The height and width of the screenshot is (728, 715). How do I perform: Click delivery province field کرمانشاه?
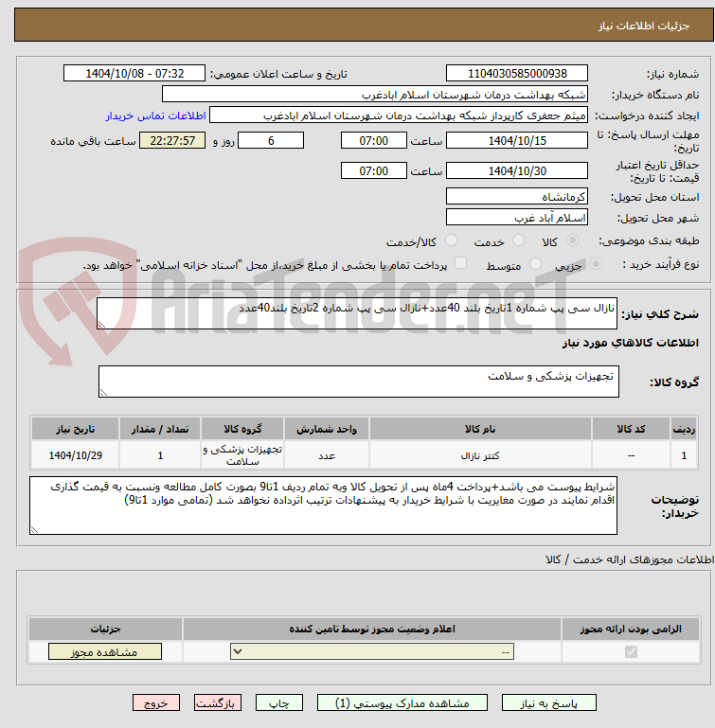[517, 196]
